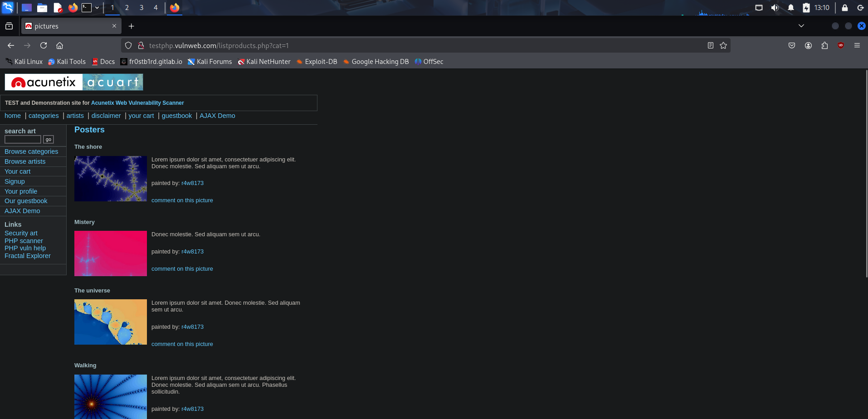Screen dimensions: 868x419
Task: Toggle reader view in the address bar
Action: tap(711, 45)
